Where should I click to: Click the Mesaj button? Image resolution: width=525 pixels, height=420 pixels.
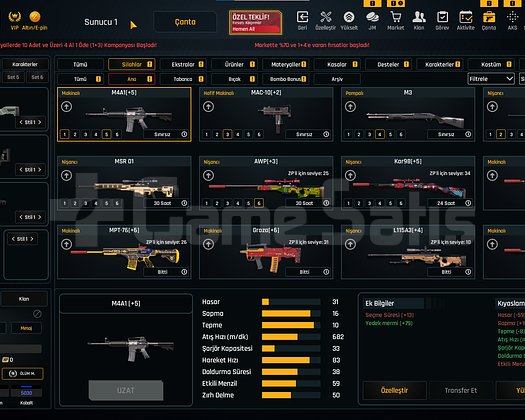pyautogui.click(x=26, y=328)
